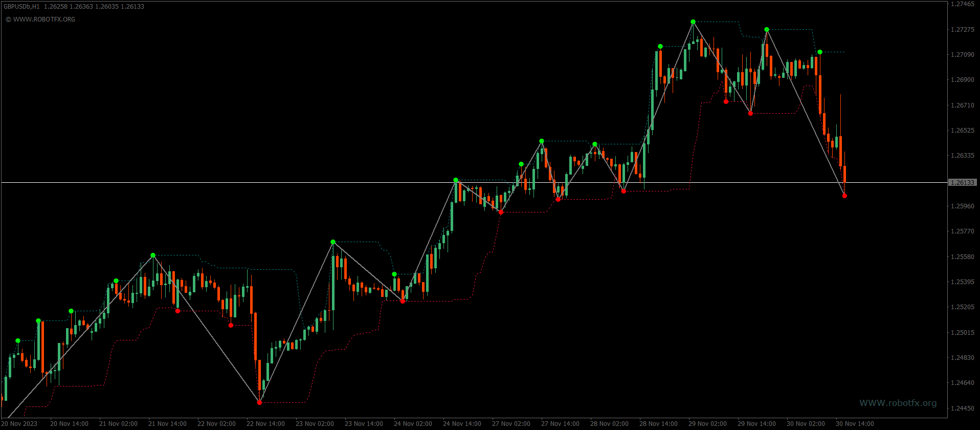Click the 27 Nov 02:00 time label
The image size is (980, 430).
tap(511, 424)
